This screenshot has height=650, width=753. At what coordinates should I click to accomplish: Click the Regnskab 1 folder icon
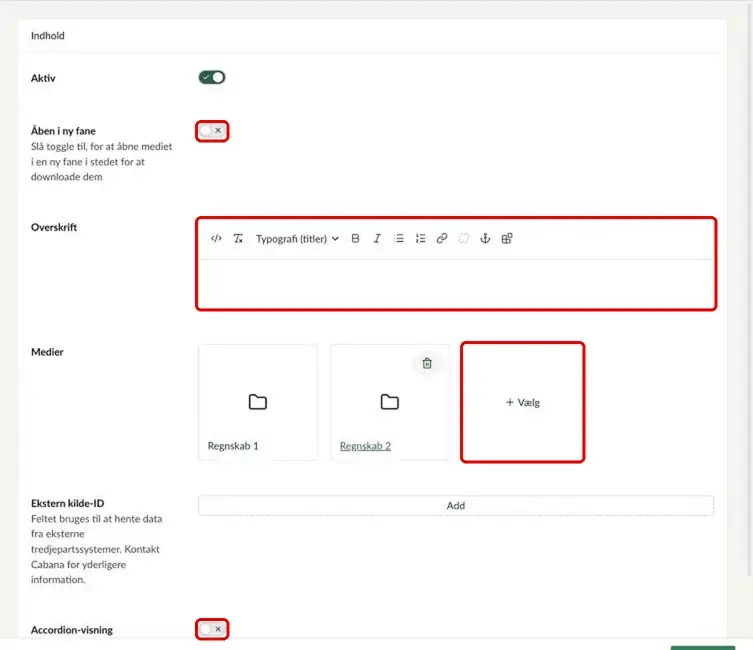pyautogui.click(x=258, y=402)
